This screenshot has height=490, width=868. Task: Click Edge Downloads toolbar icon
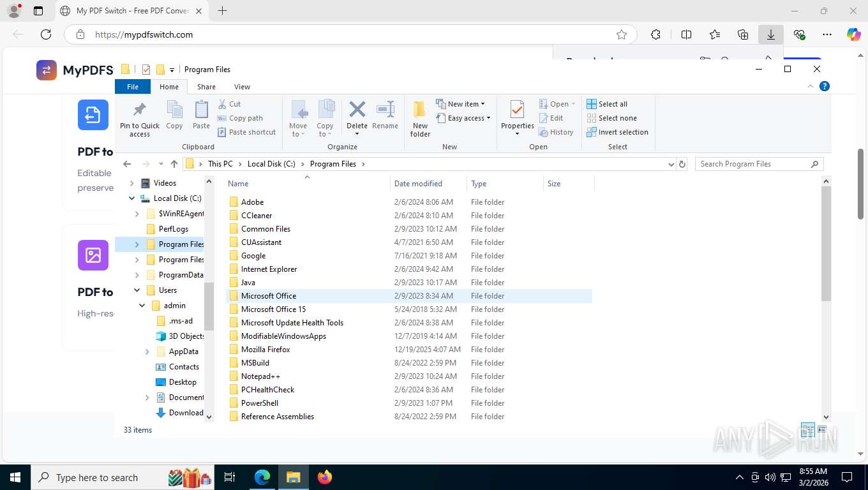(x=770, y=34)
